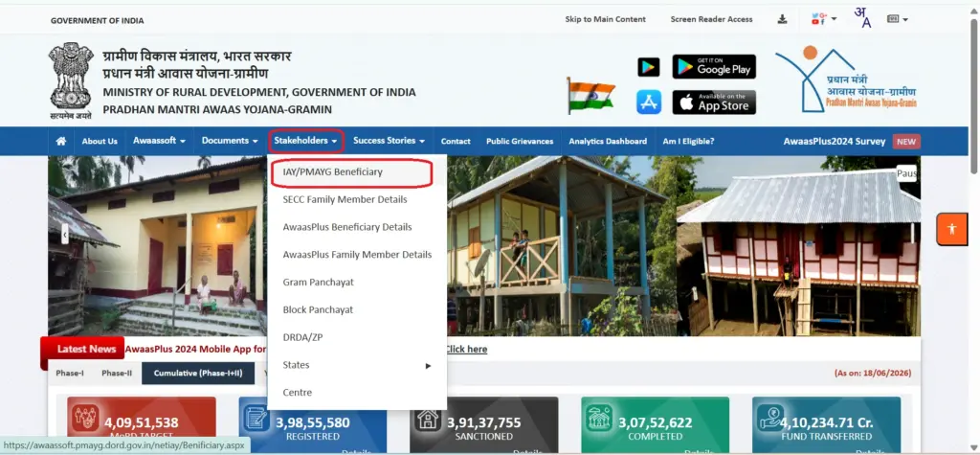The image size is (980, 455).
Task: Click the 4,09,51,538 MoRD Target figure
Action: [142, 423]
